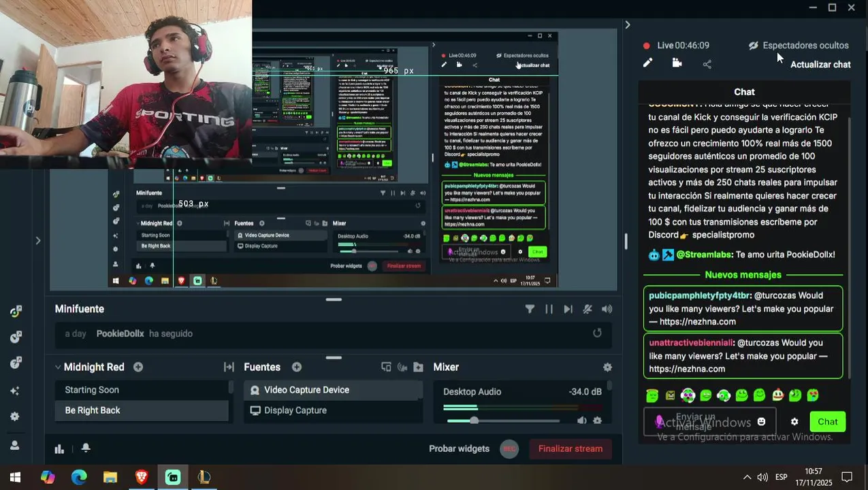Image resolution: width=868 pixels, height=490 pixels.
Task: Open the second sidebar icon above the sparkle
Action: pyautogui.click(x=16, y=337)
